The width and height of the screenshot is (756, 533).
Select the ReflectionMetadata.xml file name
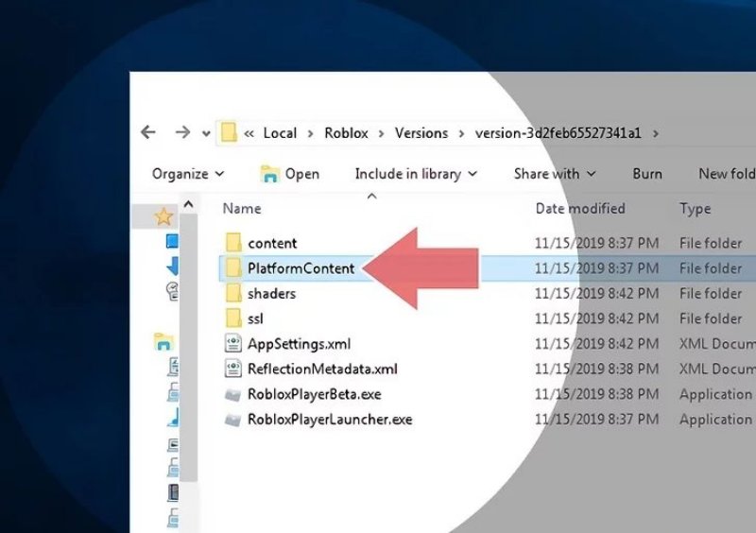pos(322,369)
